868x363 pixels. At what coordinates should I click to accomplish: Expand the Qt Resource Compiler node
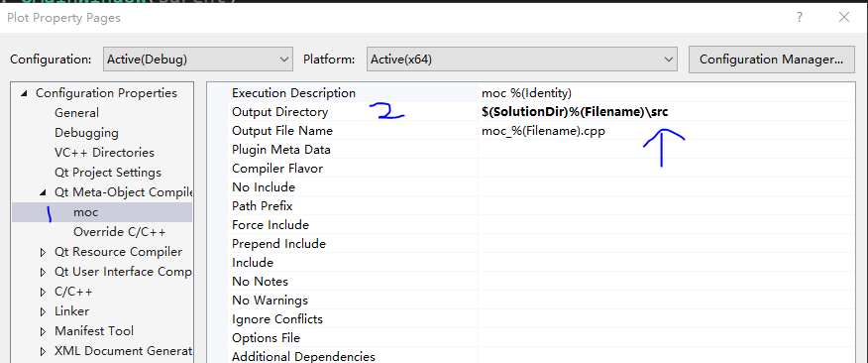click(44, 252)
